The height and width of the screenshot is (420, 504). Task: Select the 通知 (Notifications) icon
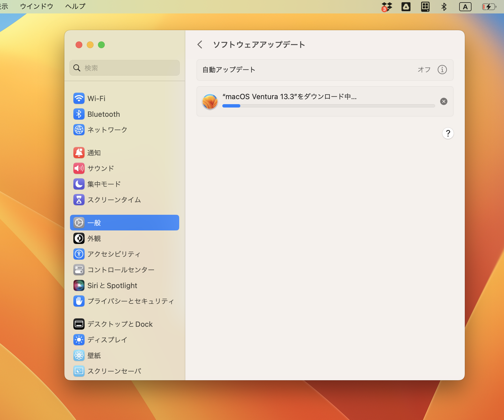pos(79,153)
